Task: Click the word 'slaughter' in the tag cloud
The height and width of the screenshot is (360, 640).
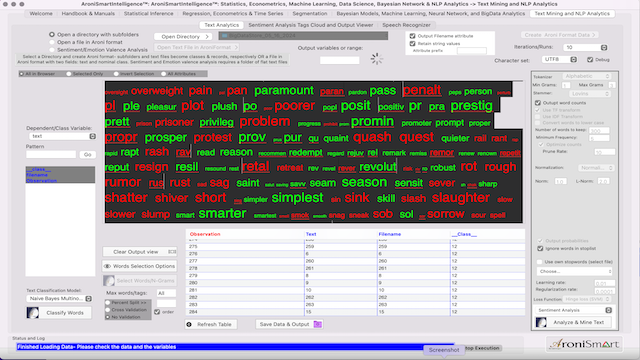Action: [461, 198]
